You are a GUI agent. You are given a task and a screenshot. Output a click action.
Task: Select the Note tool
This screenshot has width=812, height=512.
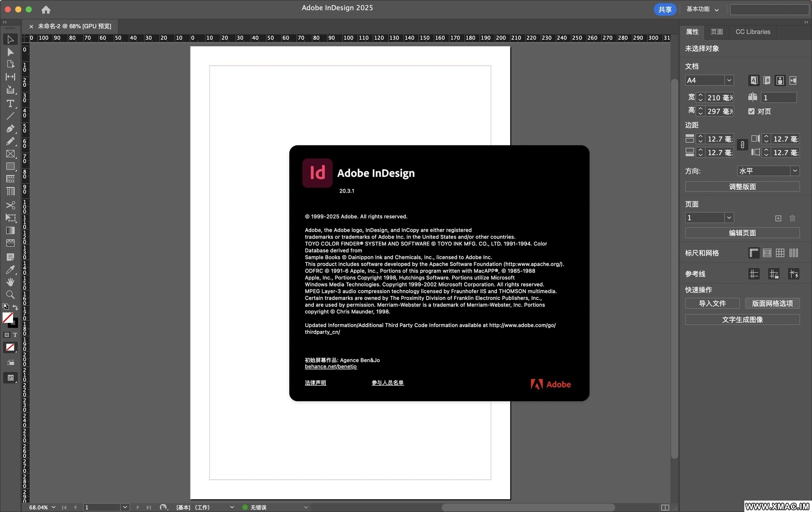click(11, 257)
